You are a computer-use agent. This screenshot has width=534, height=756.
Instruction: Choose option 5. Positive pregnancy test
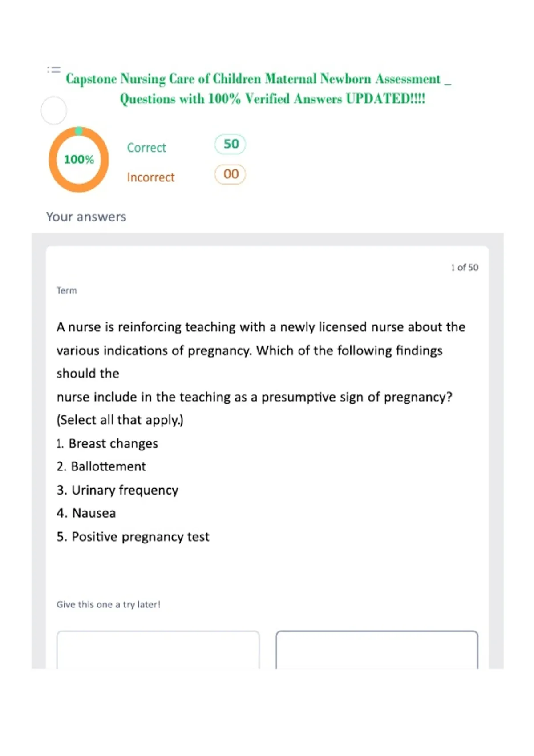coord(133,537)
